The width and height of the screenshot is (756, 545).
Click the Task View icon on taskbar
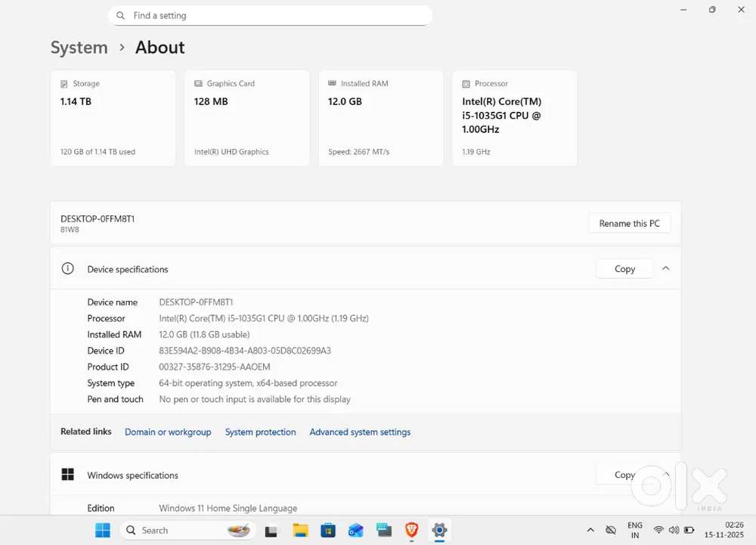pyautogui.click(x=271, y=530)
